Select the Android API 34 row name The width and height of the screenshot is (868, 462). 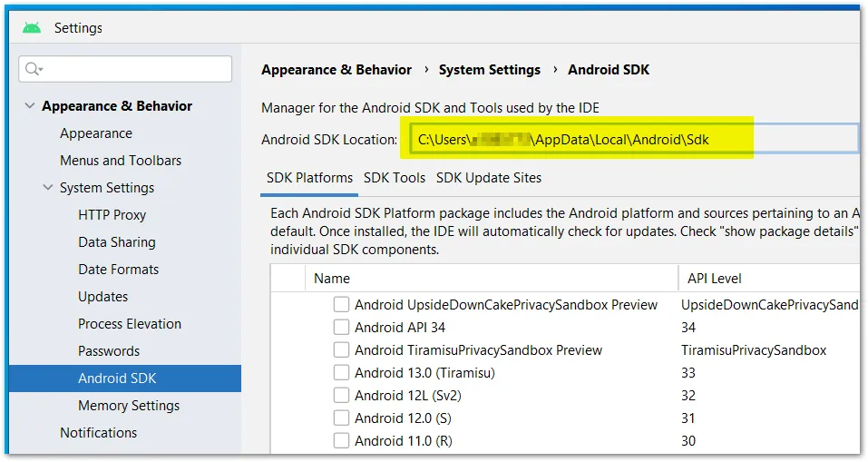[x=400, y=328]
